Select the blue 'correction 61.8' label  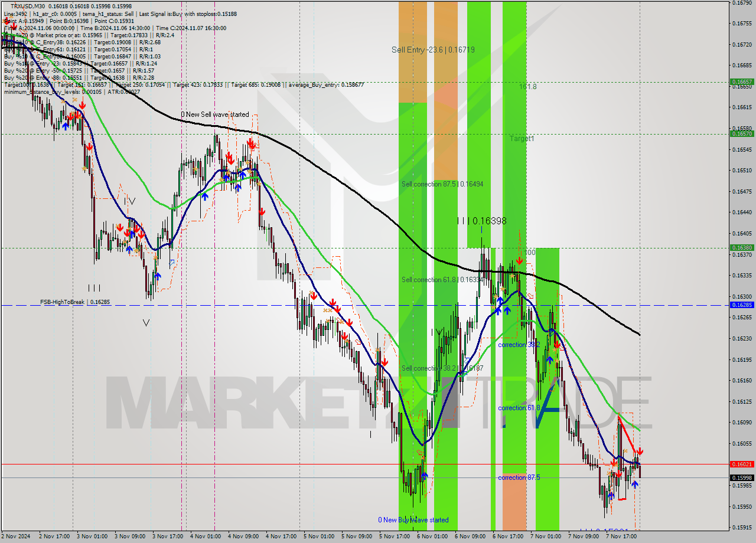click(519, 408)
